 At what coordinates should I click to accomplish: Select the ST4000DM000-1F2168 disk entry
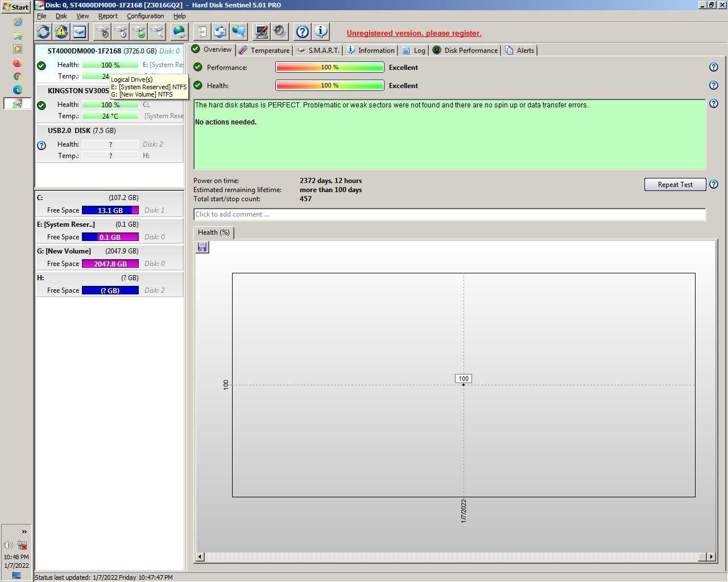(110, 63)
